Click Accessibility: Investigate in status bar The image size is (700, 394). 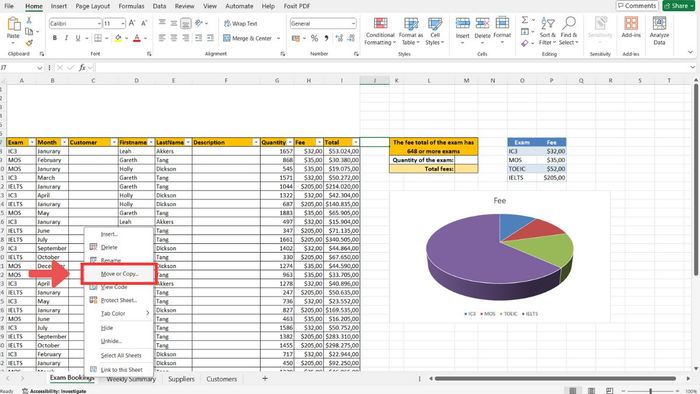pyautogui.click(x=54, y=391)
